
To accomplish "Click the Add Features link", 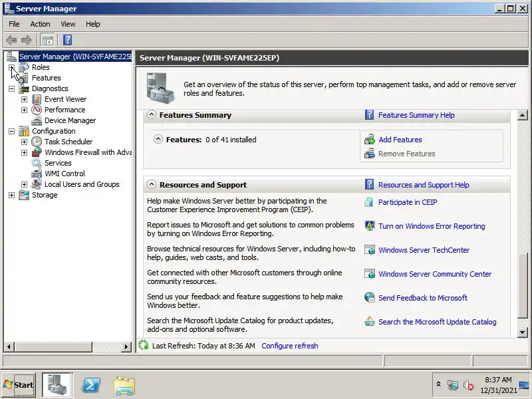I will tap(400, 140).
